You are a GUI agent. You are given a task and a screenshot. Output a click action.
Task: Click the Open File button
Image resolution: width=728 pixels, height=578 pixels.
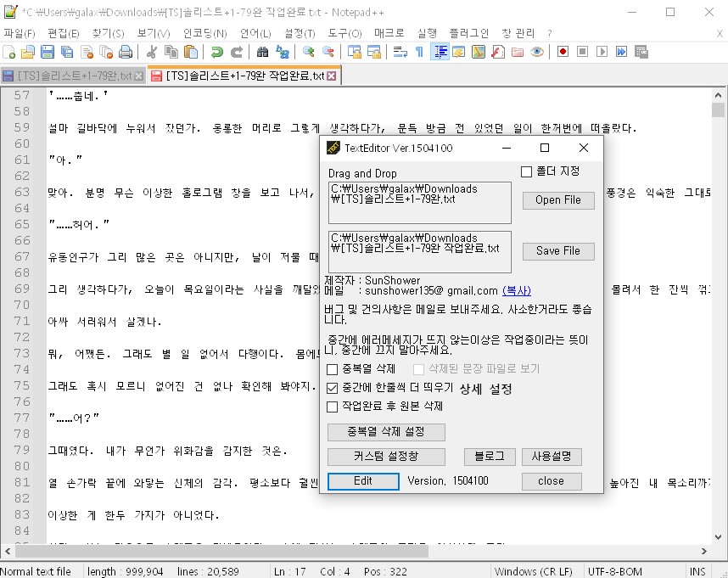pyautogui.click(x=558, y=200)
